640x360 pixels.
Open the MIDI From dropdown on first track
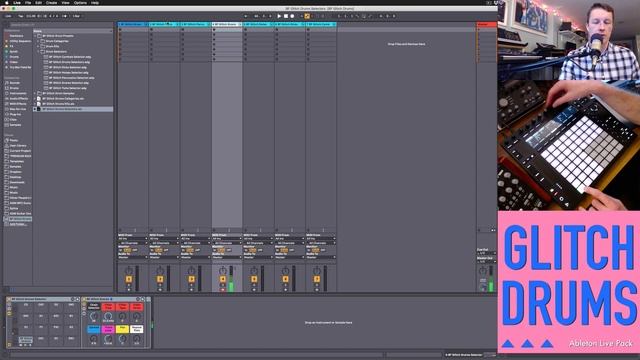pyautogui.click(x=133, y=239)
